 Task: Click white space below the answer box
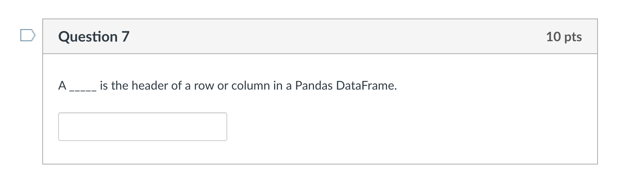click(320, 152)
